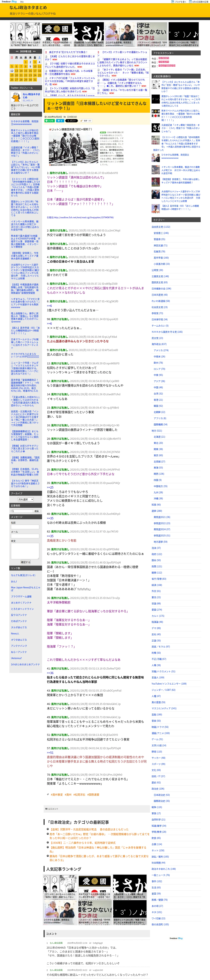Click the #松岡洋右 hashtag
This screenshot has width=210, height=980.
pos(79,794)
